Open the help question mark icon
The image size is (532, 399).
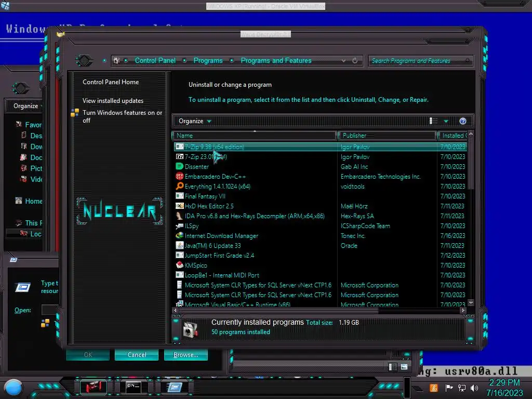tap(463, 121)
